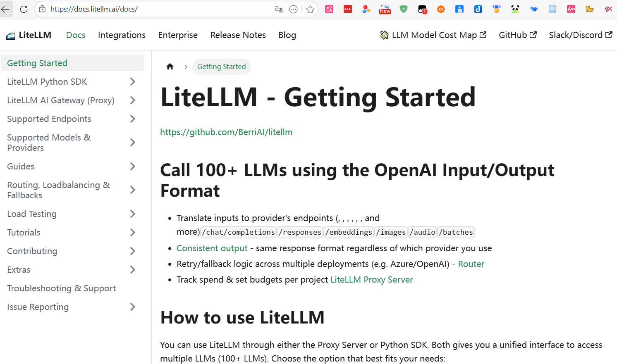Open the orange code brackets extension
The height and width of the screenshot is (364, 617).
point(441,9)
